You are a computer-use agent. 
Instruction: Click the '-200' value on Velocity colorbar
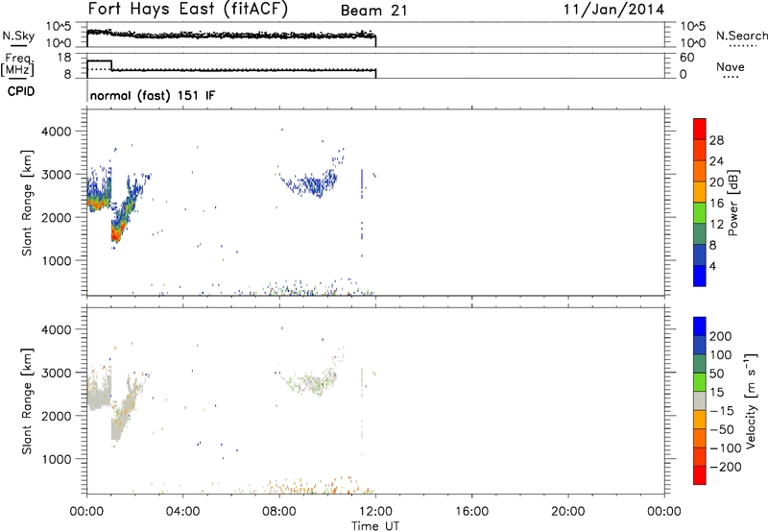pyautogui.click(x=725, y=467)
